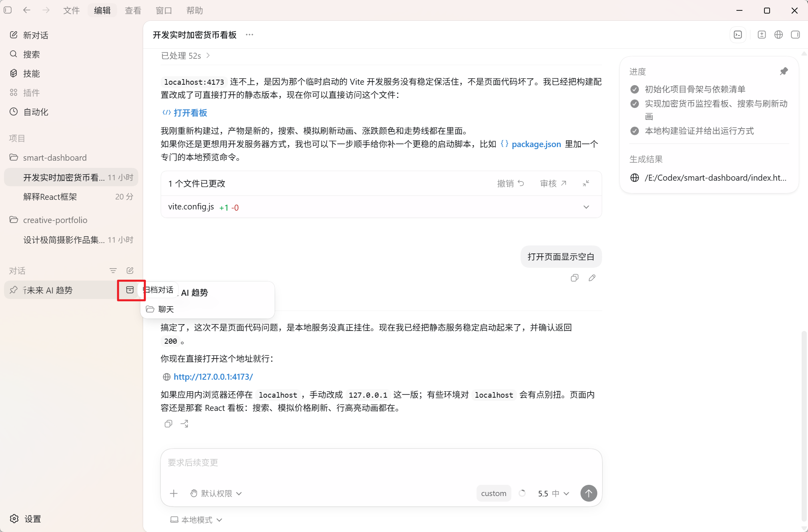Screen dimensions: 808x532
Task: Open the 5.5 中 model dropdown
Action: click(x=553, y=493)
